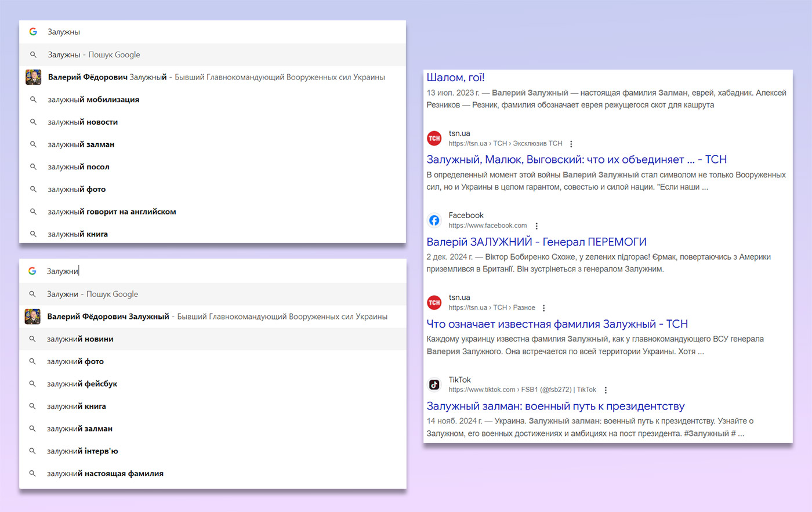Image resolution: width=812 pixels, height=512 pixels.
Task: Open 'Залужный, Малюк, Выговский: что их объединяет' link
Action: tap(577, 159)
